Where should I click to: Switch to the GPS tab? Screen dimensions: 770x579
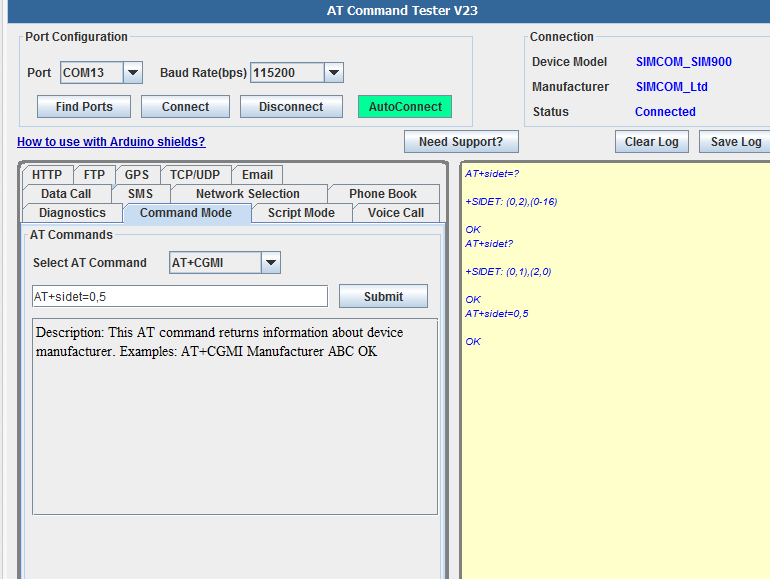coord(137,175)
